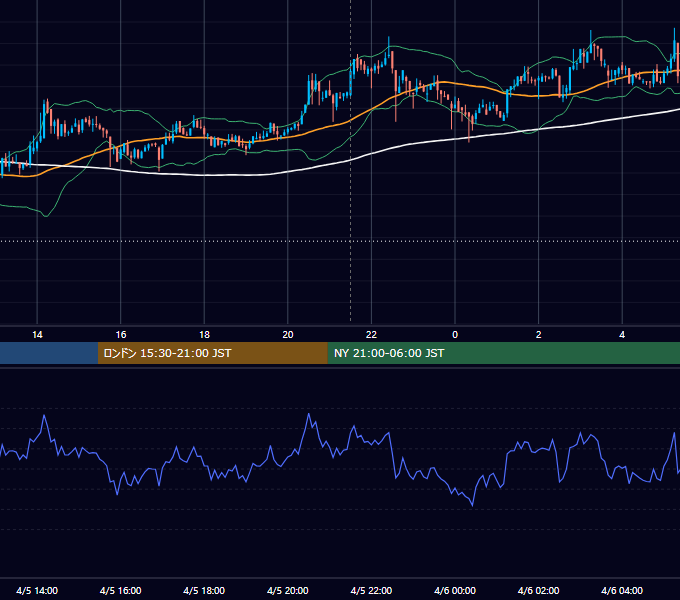The width and height of the screenshot is (680, 600).
Task: Click the blue session bar before London
Action: tap(49, 353)
